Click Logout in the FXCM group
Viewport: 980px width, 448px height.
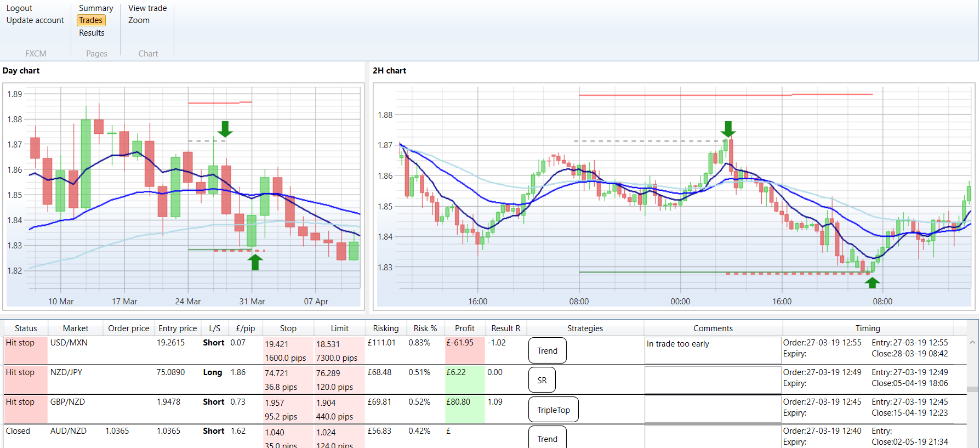[19, 8]
